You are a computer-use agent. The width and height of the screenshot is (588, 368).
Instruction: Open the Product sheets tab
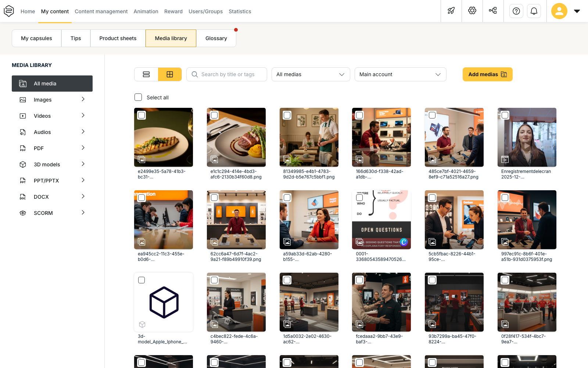click(118, 38)
